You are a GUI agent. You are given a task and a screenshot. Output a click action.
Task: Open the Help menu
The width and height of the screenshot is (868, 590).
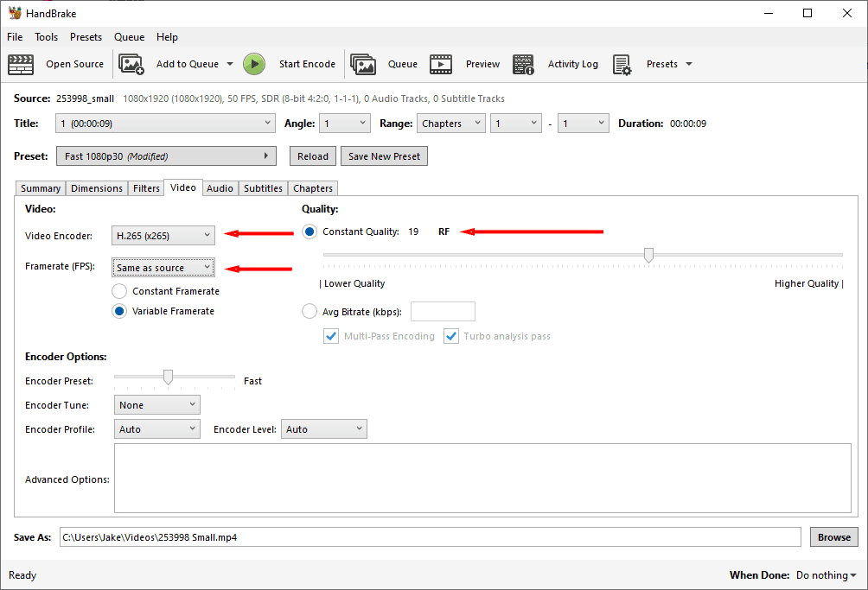[x=167, y=37]
